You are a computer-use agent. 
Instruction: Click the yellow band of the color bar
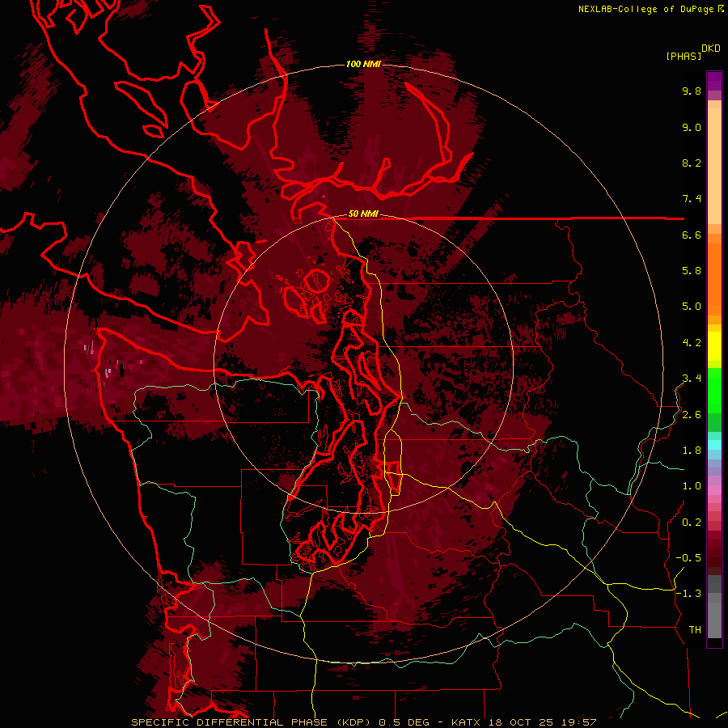click(714, 346)
